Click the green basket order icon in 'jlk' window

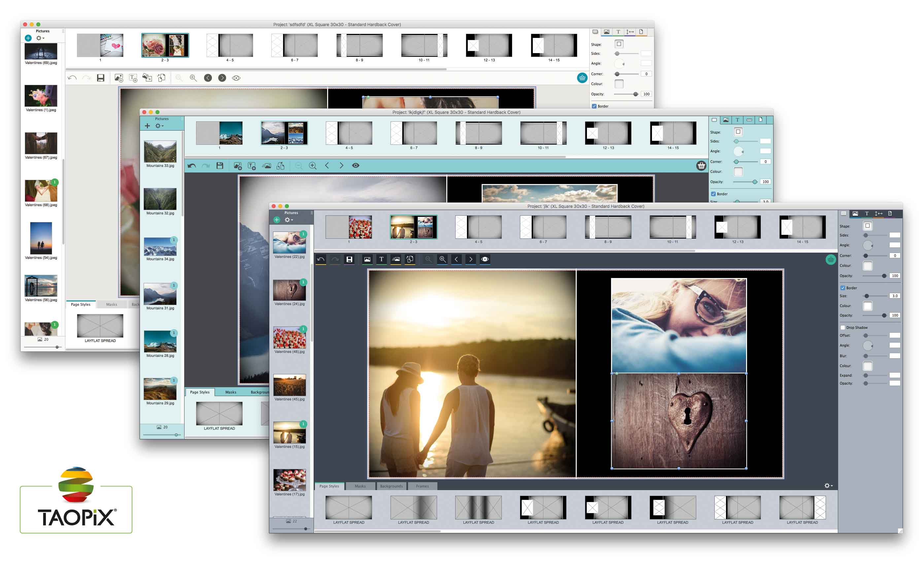point(831,259)
